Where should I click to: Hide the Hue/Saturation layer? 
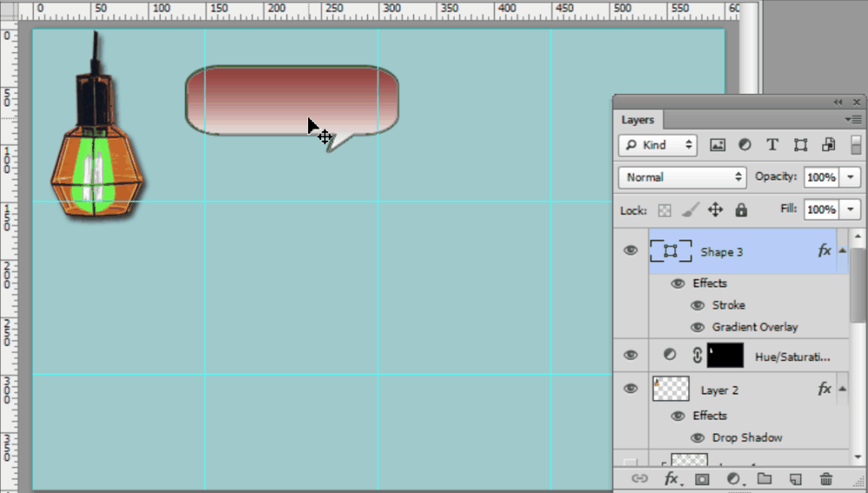[x=630, y=355]
